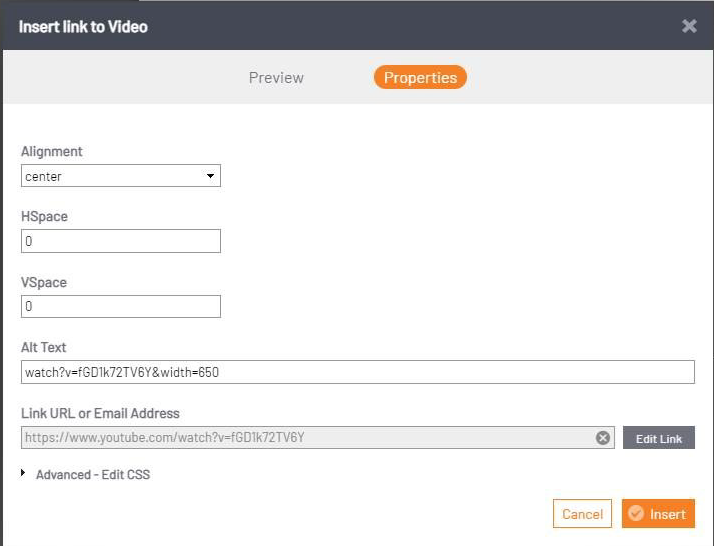Click the checkmark icon on the Insert button

point(636,513)
